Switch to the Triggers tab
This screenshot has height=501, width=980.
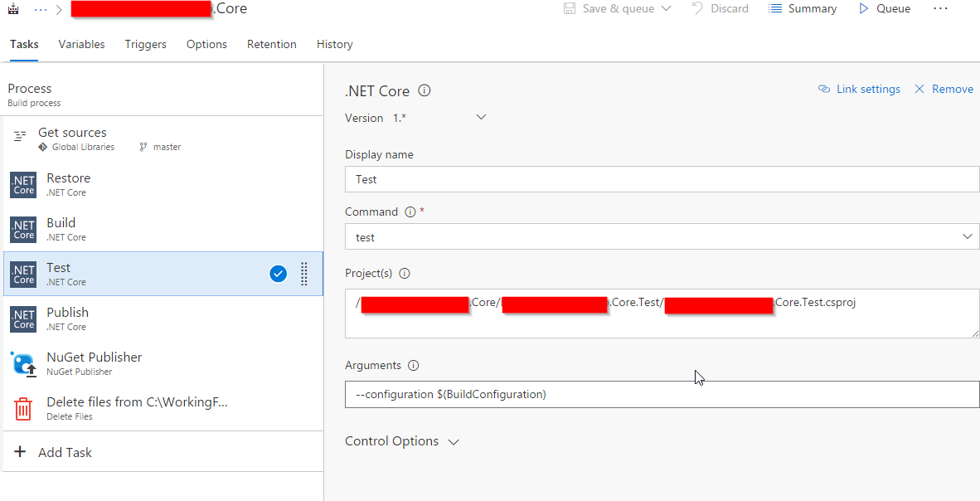[x=145, y=45]
